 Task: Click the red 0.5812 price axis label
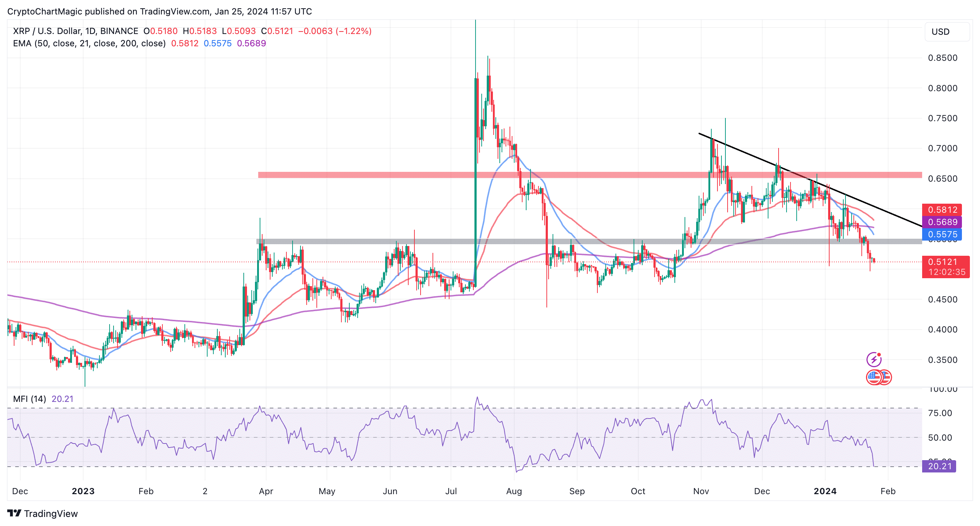point(942,210)
